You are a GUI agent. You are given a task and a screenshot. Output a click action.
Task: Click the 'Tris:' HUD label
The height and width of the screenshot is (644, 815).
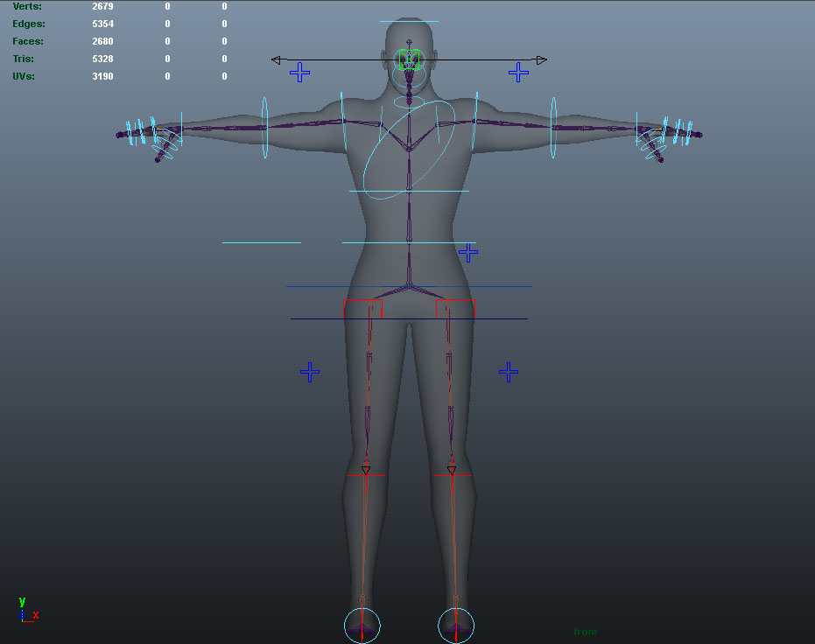24,59
